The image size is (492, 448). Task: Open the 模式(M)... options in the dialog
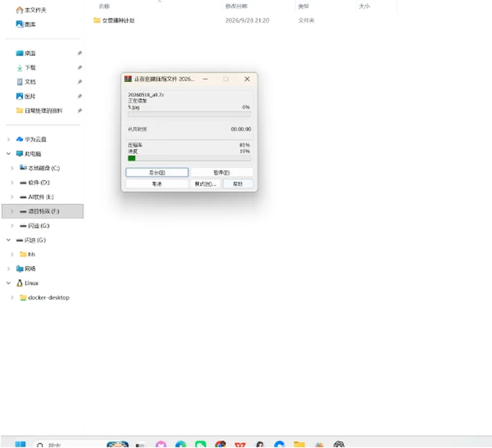coord(206,184)
